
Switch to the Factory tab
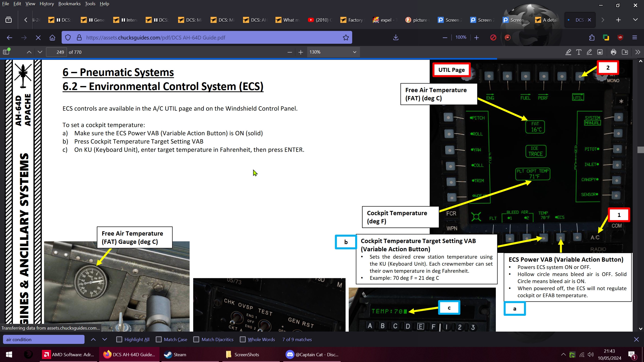(x=352, y=20)
